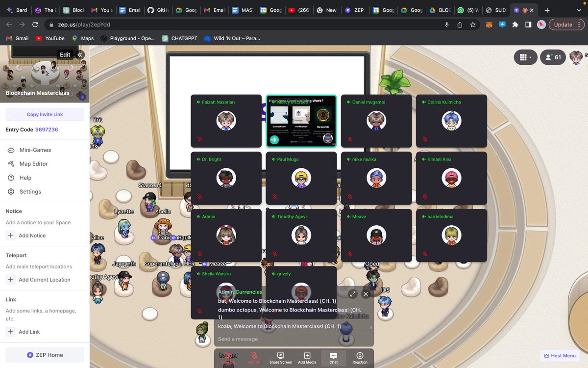Open Help from sidebar

coord(25,178)
